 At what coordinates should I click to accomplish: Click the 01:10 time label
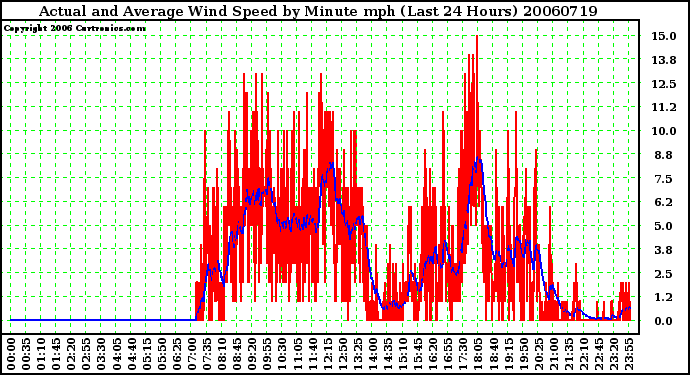coord(41,354)
